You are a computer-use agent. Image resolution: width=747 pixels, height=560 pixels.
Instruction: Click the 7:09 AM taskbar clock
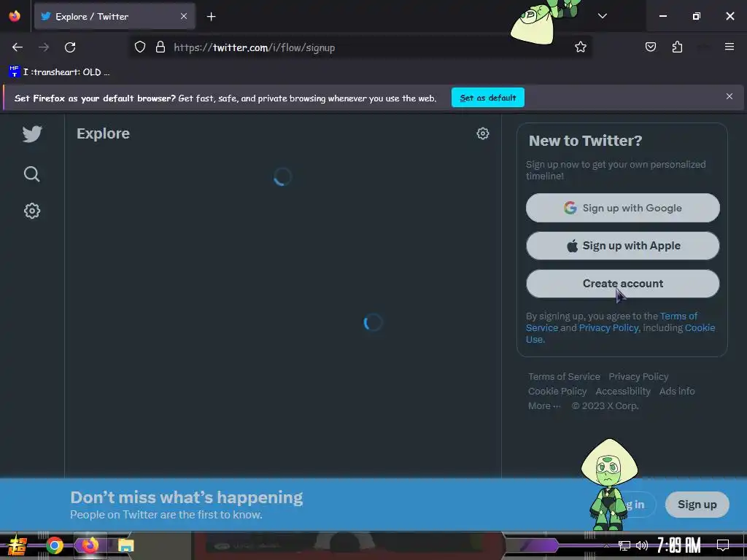coord(679,545)
